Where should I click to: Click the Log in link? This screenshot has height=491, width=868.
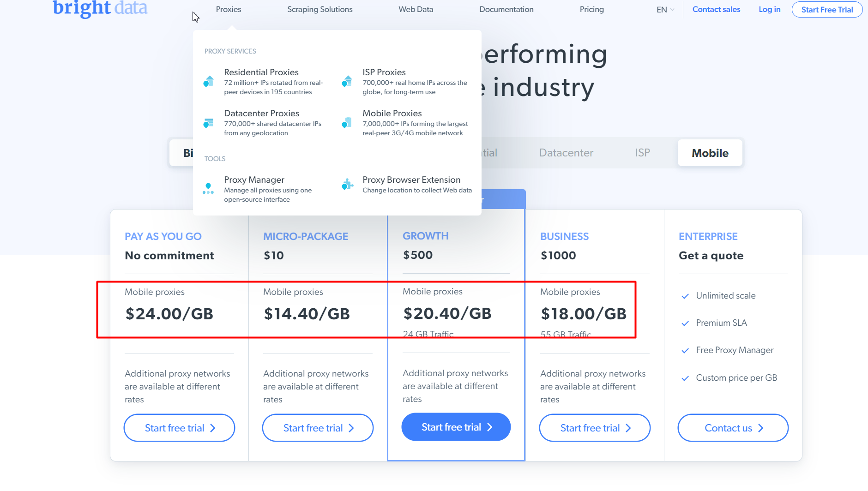pos(770,9)
